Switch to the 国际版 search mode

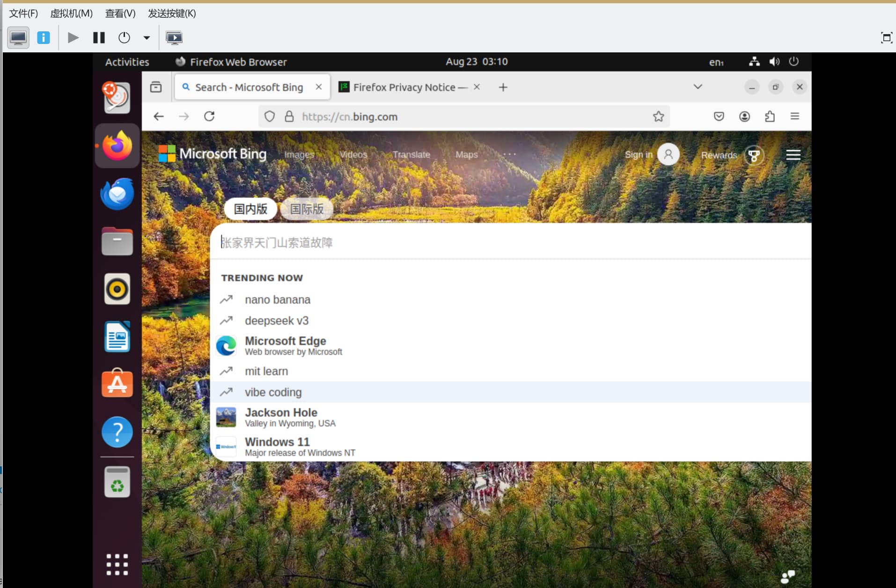tap(307, 209)
